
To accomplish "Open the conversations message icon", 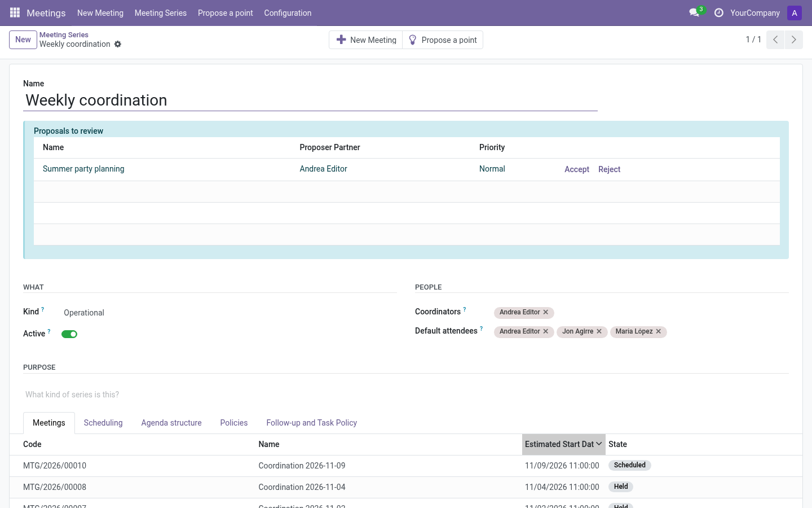I will coord(694,12).
